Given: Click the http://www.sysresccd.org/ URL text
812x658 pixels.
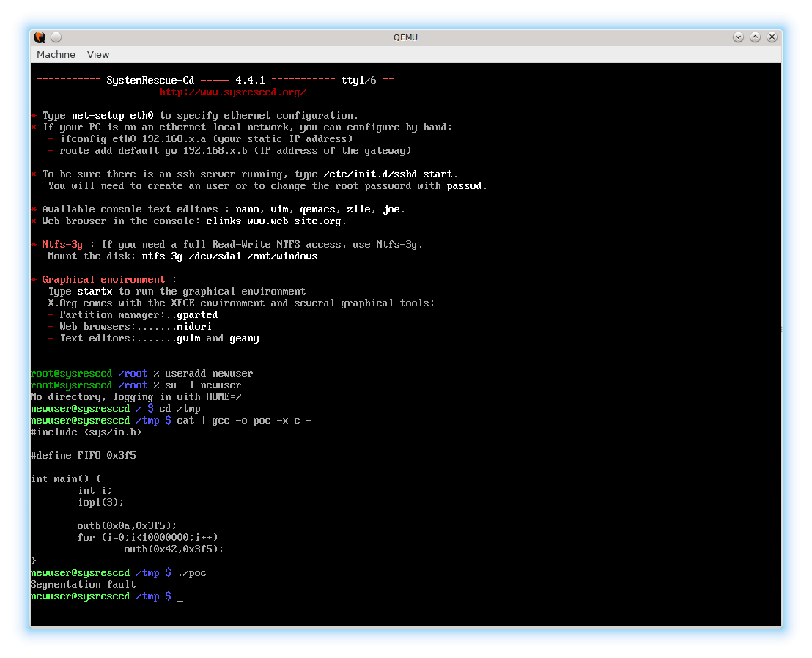Looking at the screenshot, I should 232,92.
